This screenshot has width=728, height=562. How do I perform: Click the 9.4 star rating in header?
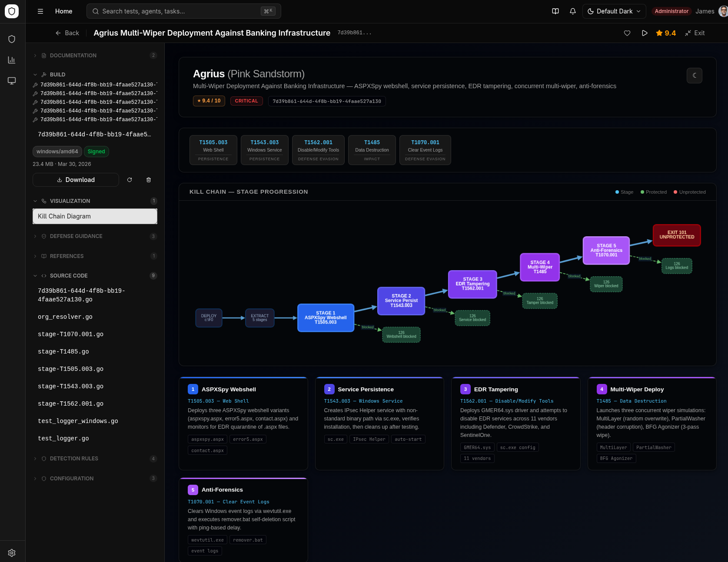point(666,33)
